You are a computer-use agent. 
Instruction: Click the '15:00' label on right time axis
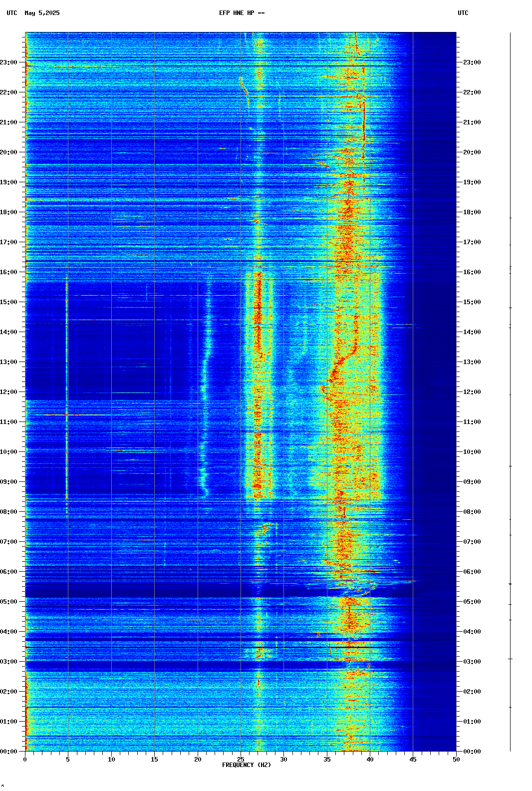point(472,302)
